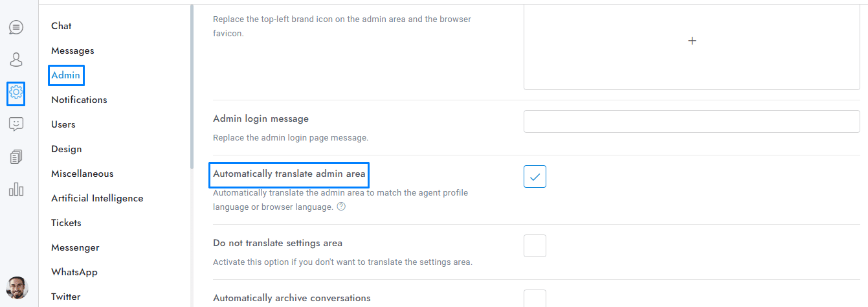Viewport: 868px width, 307px height.
Task: Open the conversations chat icon in sidebar
Action: point(16,27)
